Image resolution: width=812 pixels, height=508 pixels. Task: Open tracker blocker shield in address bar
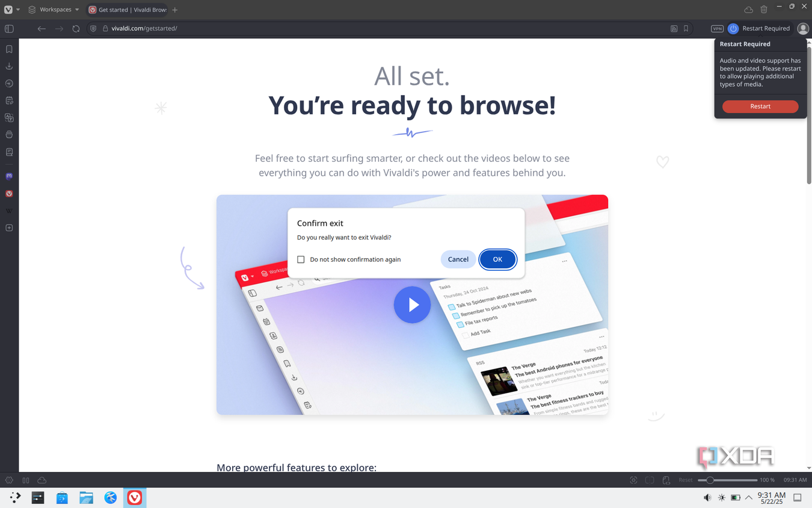93,28
